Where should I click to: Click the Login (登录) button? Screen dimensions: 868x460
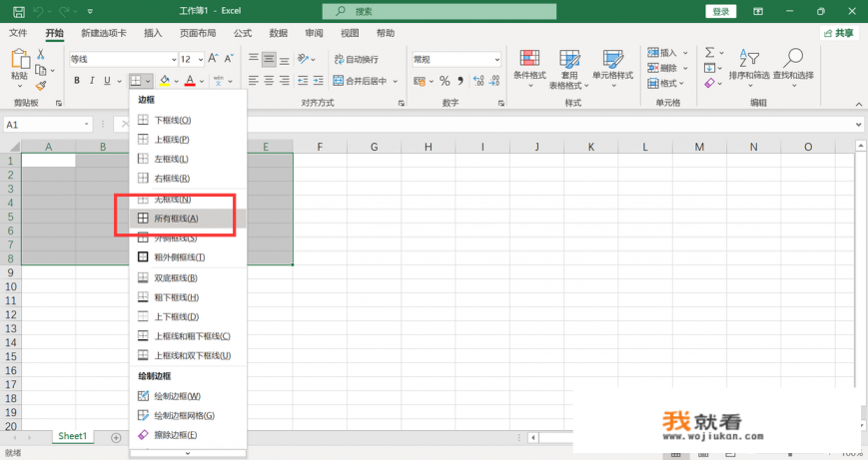(720, 11)
